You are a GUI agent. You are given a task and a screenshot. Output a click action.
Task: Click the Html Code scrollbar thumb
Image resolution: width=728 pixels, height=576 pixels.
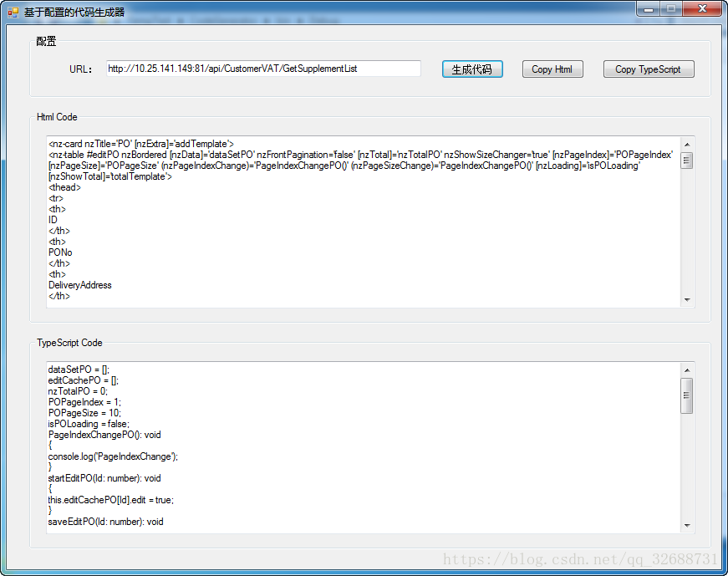click(x=687, y=161)
